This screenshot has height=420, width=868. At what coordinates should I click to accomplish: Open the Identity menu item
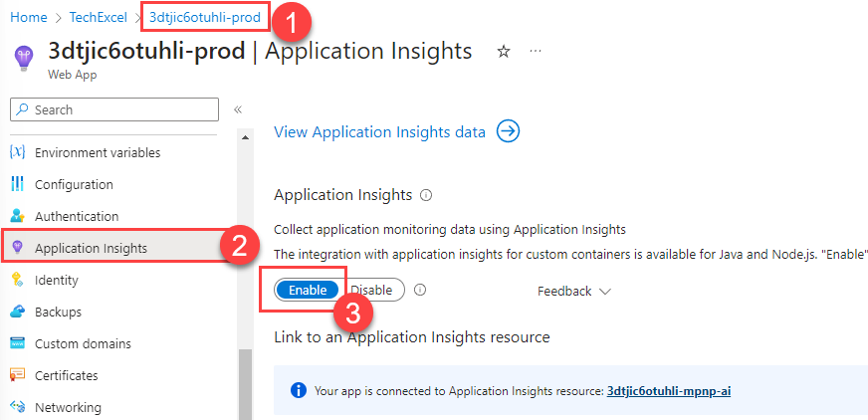57,280
